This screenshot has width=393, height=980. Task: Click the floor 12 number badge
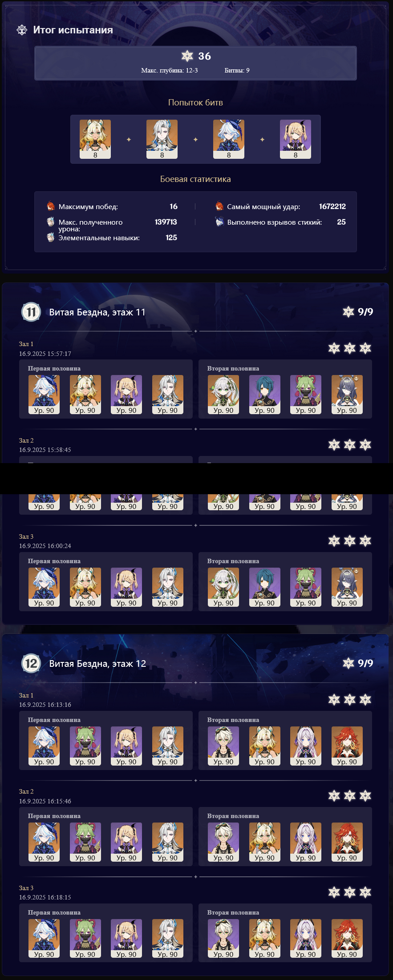tap(31, 663)
